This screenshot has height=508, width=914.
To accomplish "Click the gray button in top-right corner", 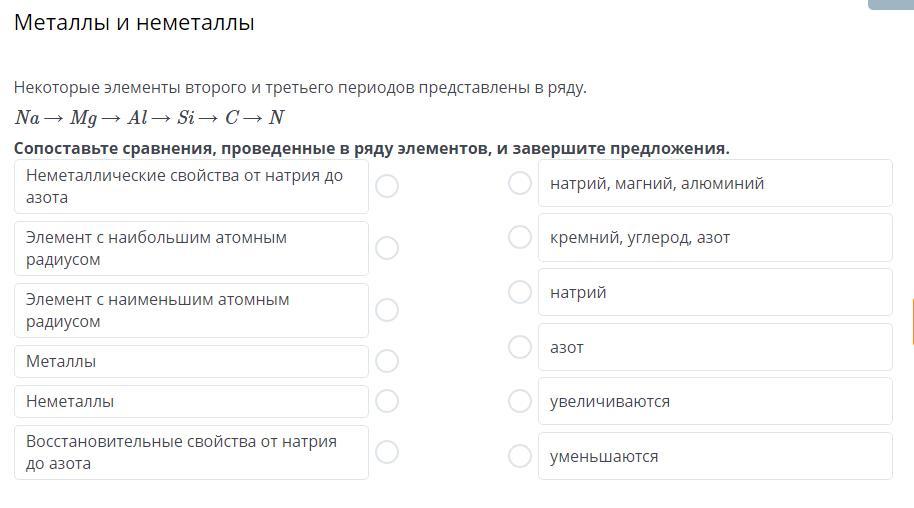I will [891, 4].
